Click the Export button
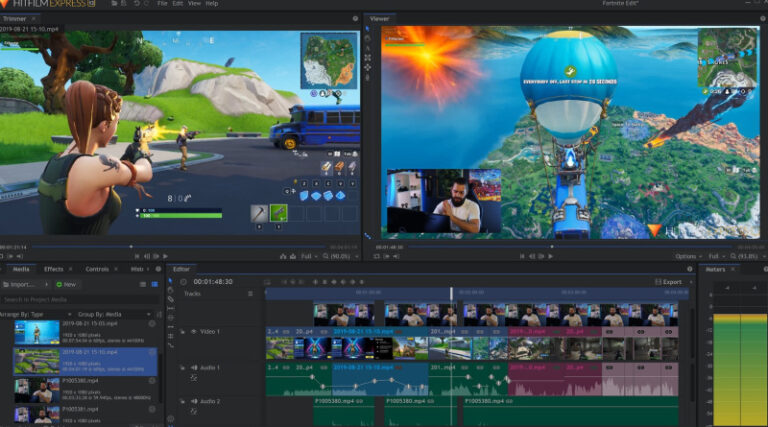Screen dimensions: 768x427 pos(669,282)
